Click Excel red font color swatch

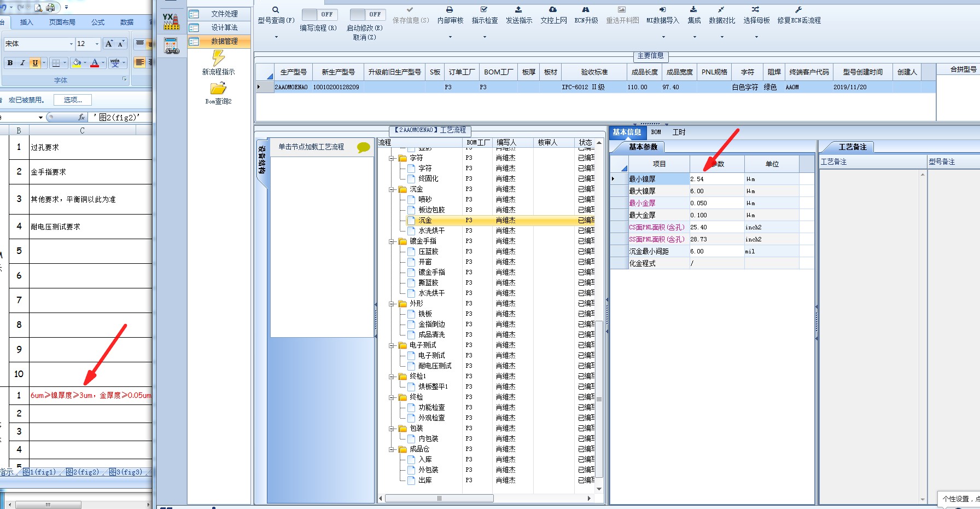[95, 63]
